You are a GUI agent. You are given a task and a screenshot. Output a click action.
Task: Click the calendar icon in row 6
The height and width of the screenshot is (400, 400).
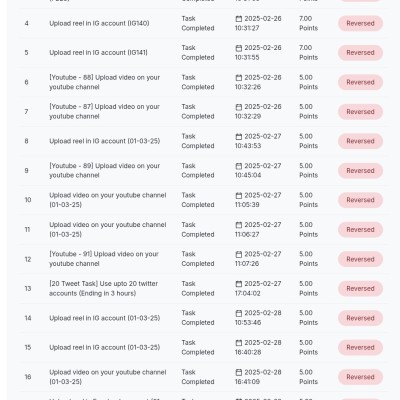pyautogui.click(x=239, y=78)
